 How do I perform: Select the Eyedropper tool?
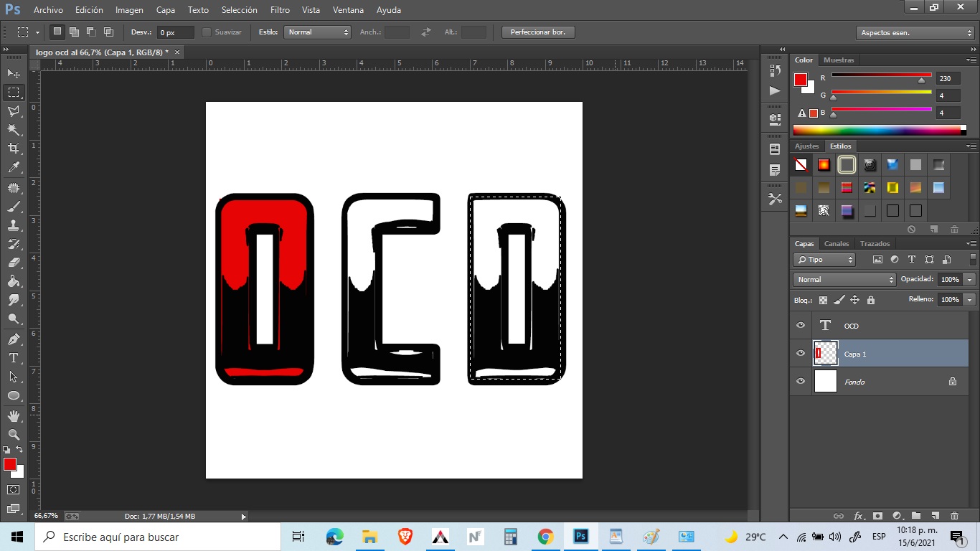click(14, 167)
